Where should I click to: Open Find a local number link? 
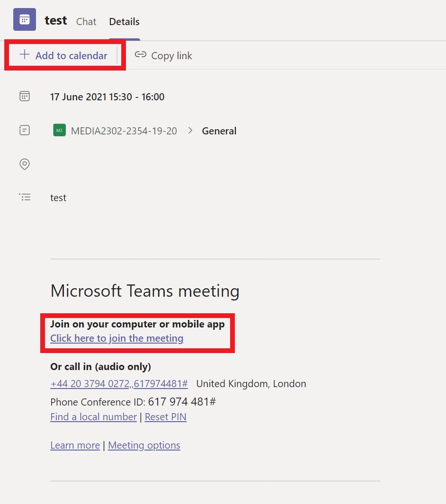point(94,416)
